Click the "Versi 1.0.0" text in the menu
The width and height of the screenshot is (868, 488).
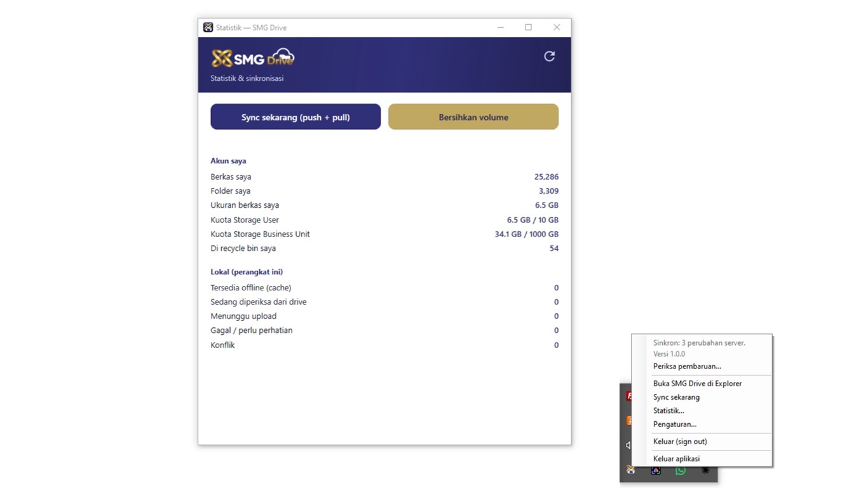(x=669, y=354)
